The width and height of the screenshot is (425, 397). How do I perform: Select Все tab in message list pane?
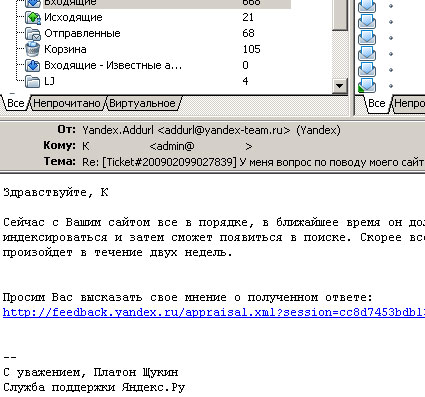click(377, 103)
